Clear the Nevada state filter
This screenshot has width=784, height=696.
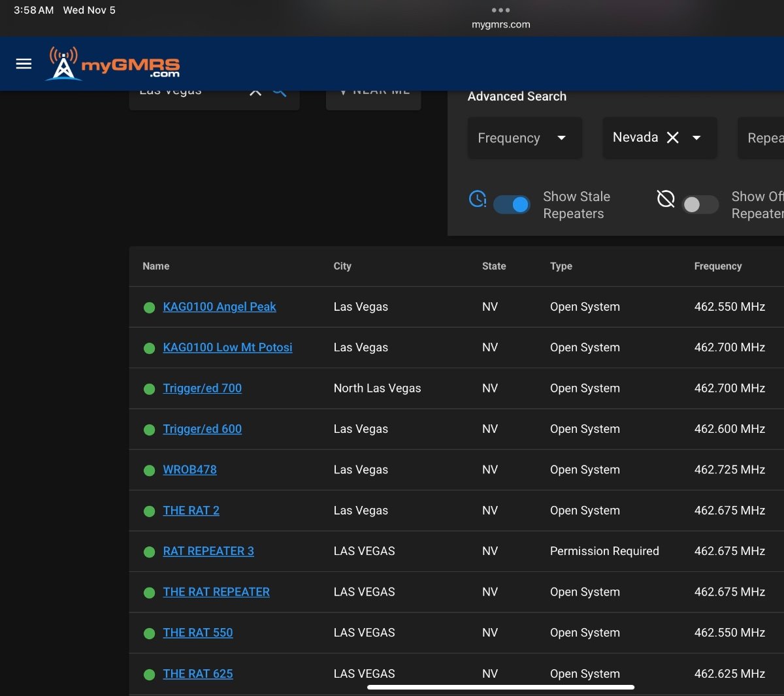tap(672, 138)
